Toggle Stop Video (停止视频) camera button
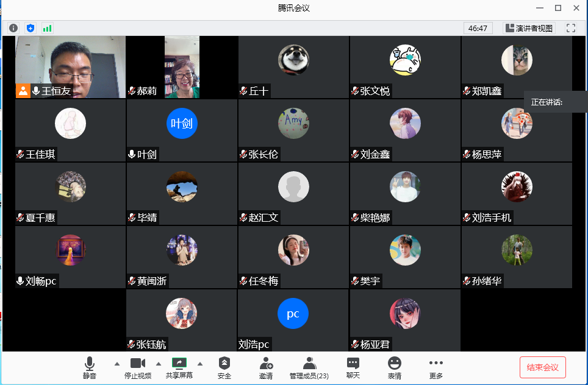588x385 pixels. click(138, 368)
